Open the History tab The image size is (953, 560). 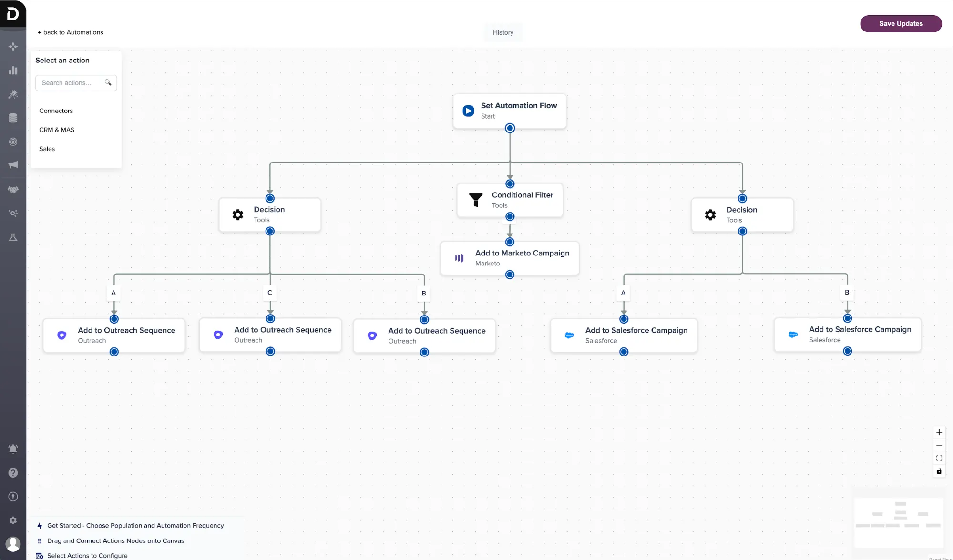[x=503, y=32]
